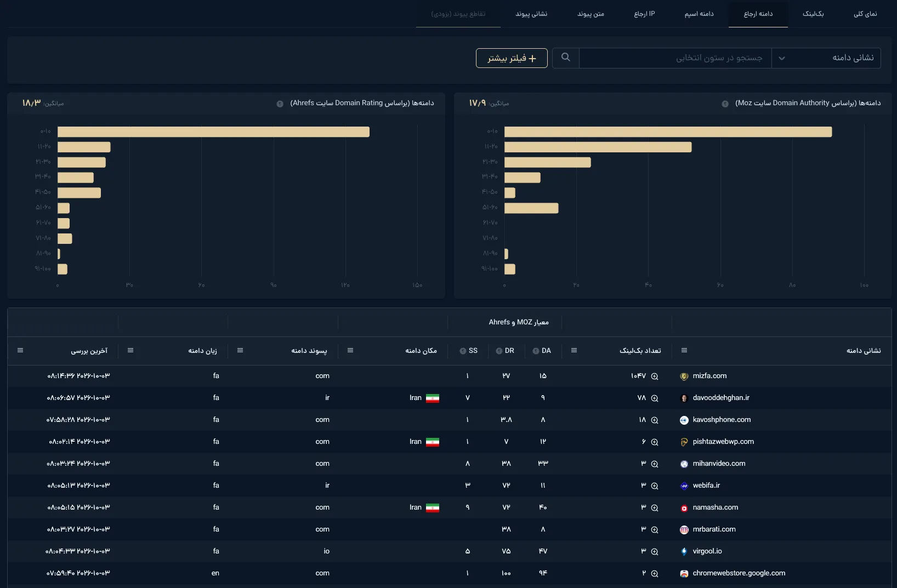This screenshot has width=897, height=588.
Task: Click the 0-10 bar in Moz chart
Action: coord(668,132)
